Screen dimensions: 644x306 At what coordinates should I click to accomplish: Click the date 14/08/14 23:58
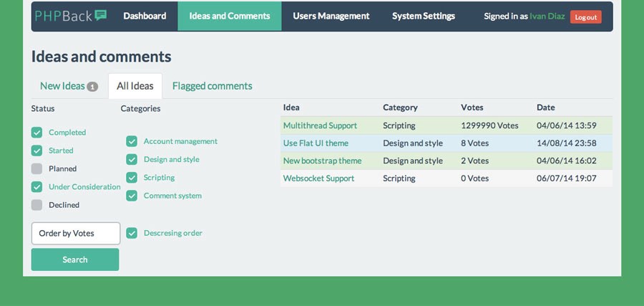pos(567,143)
